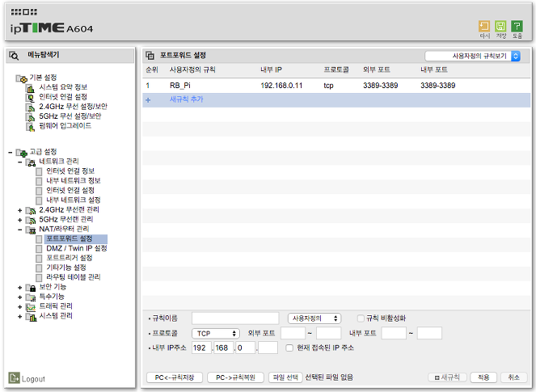Click the NAT/라우터 관리 folder icon

tap(31, 230)
